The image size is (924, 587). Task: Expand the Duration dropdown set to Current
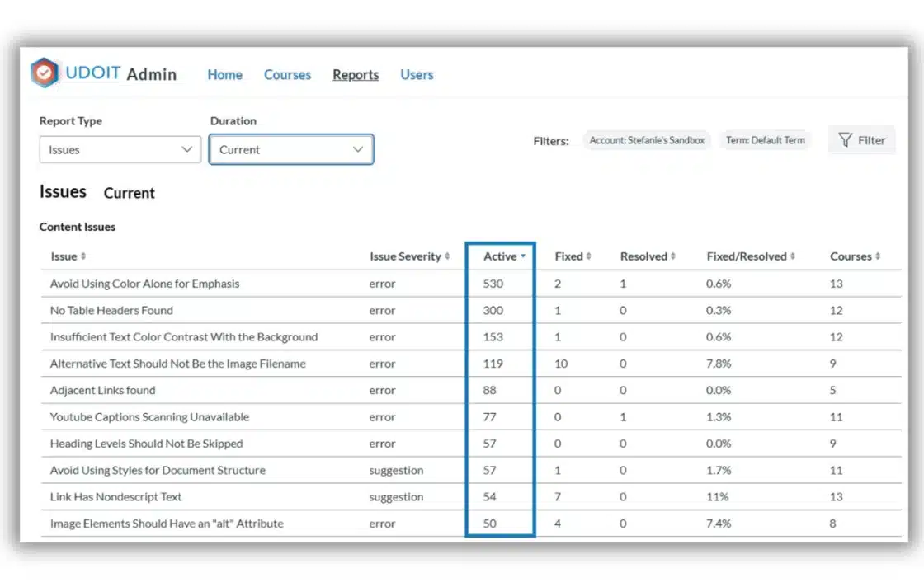click(x=291, y=150)
